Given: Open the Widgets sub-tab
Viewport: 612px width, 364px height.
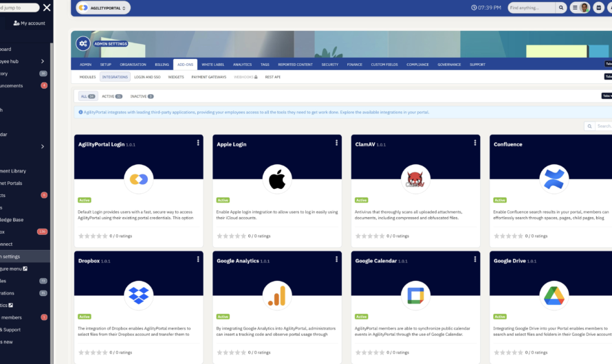Looking at the screenshot, I should point(176,77).
